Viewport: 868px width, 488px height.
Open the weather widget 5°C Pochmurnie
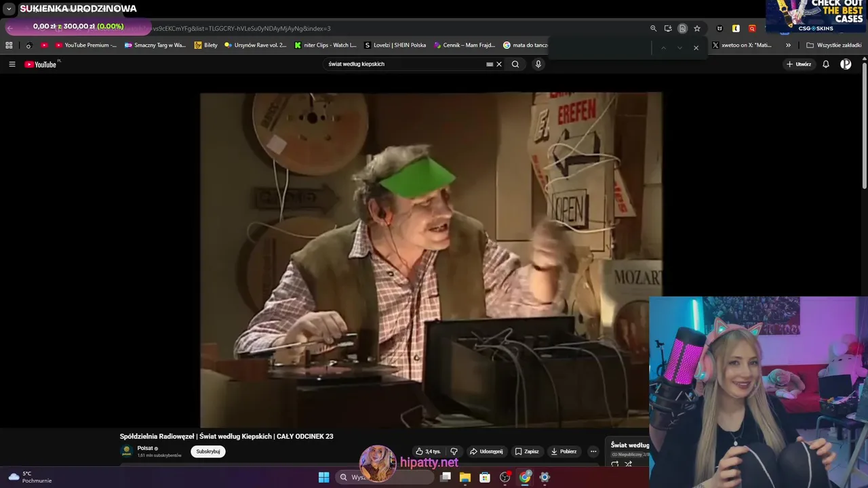click(30, 477)
